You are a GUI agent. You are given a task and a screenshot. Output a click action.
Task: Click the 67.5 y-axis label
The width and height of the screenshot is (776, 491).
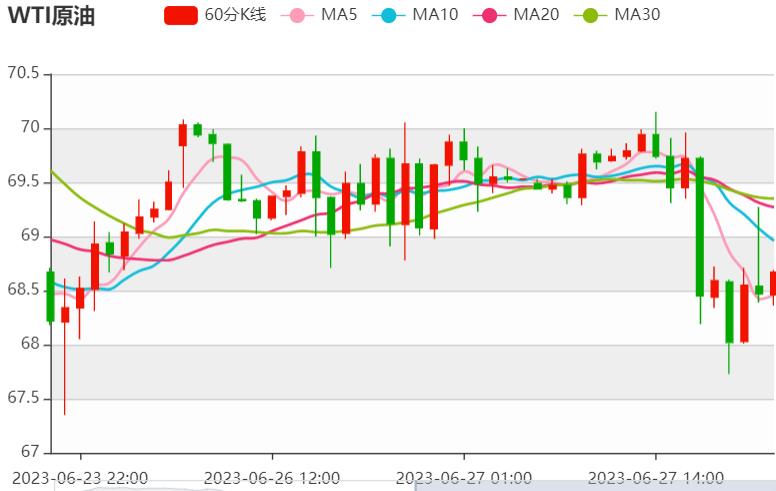coord(23,397)
